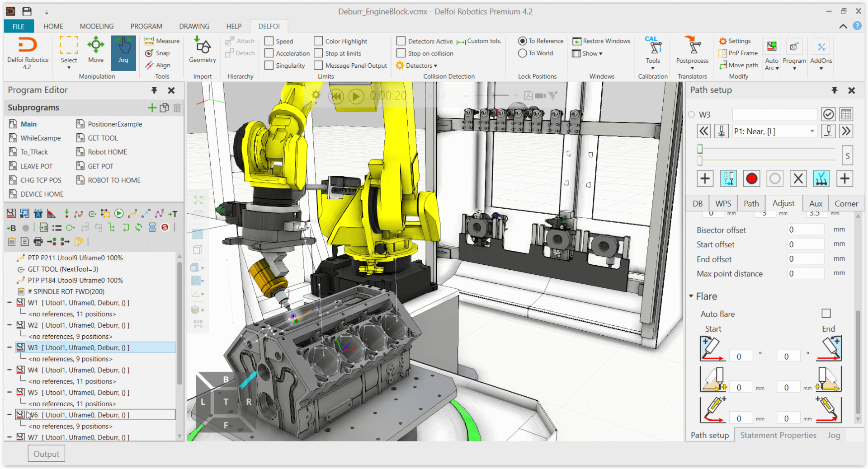This screenshot has width=868, height=469.
Task: Go to next path with double-right arrow
Action: (846, 131)
